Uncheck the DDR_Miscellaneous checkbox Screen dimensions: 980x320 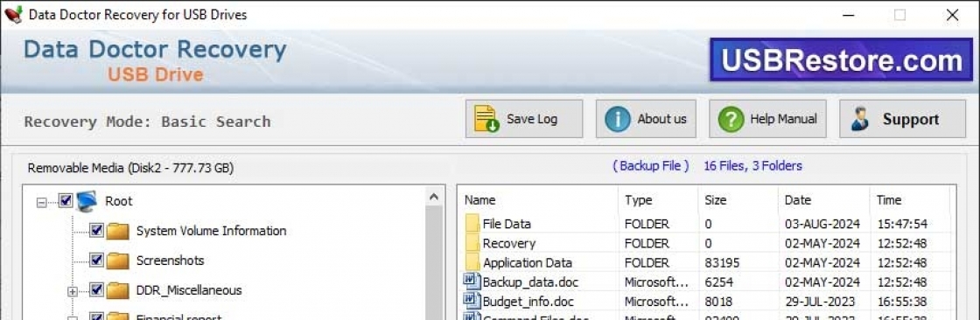pos(96,289)
